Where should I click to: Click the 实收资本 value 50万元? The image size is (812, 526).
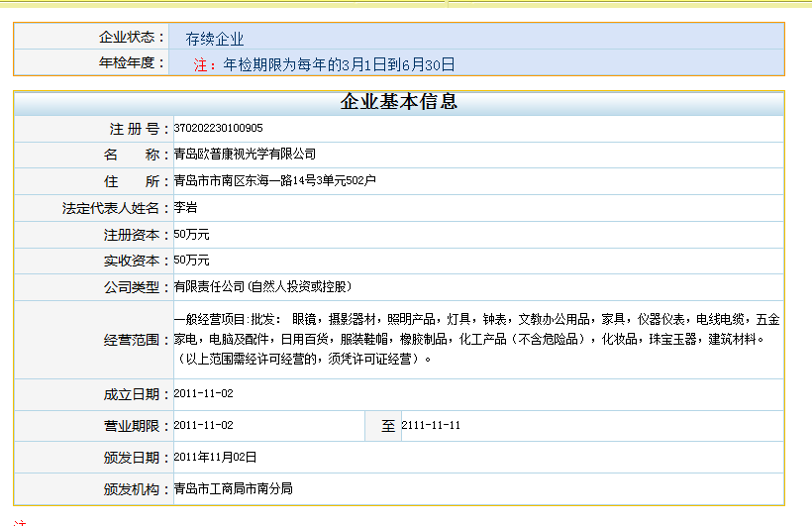[191, 261]
